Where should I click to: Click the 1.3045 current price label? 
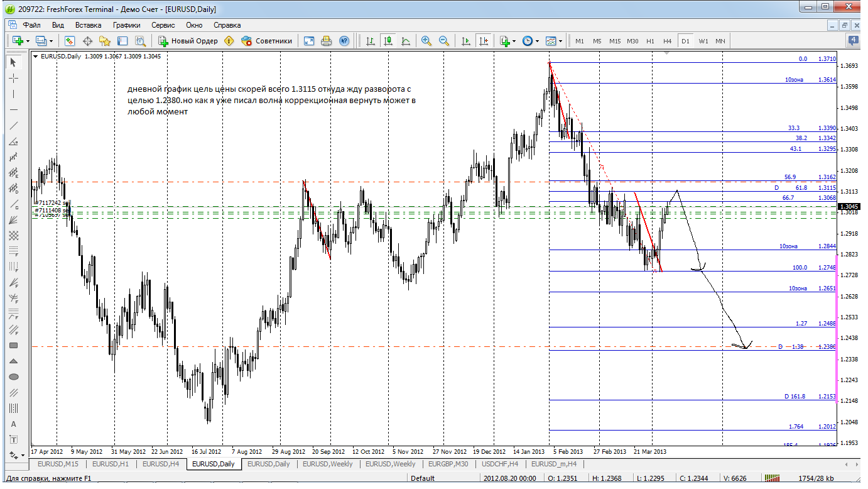click(x=851, y=206)
